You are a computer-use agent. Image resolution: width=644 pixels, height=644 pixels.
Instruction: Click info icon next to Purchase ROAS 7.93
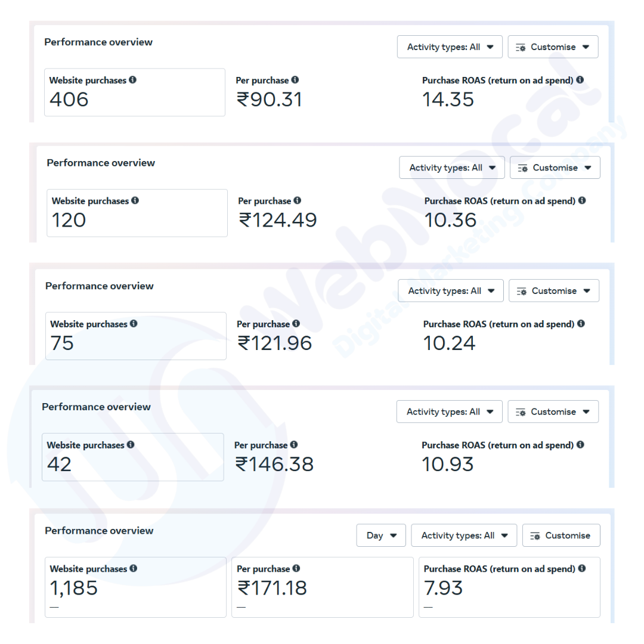click(581, 569)
